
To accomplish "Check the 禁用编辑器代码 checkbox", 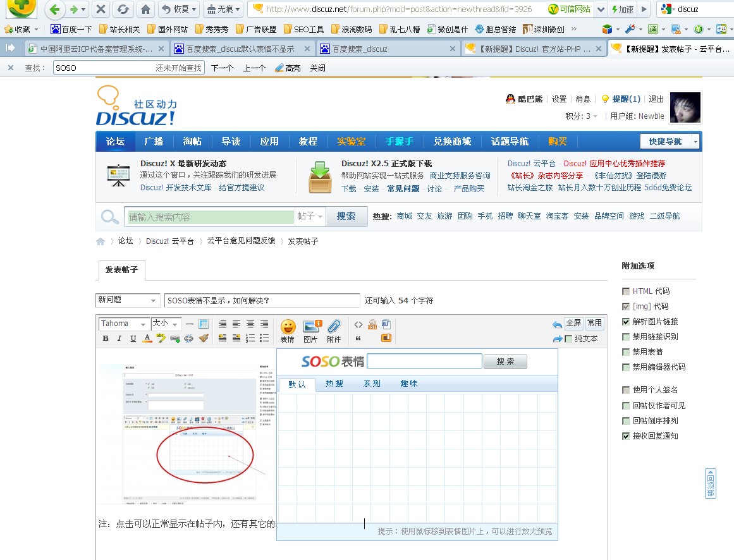I will [626, 367].
